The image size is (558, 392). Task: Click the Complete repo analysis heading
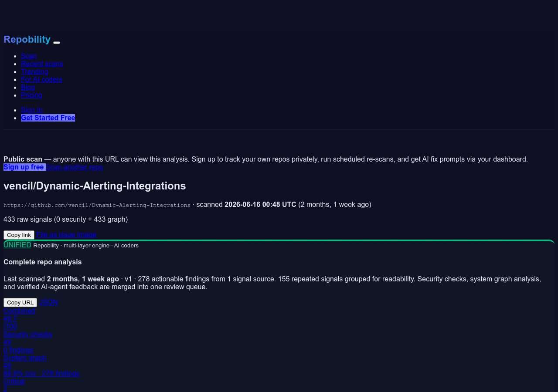pyautogui.click(x=43, y=262)
